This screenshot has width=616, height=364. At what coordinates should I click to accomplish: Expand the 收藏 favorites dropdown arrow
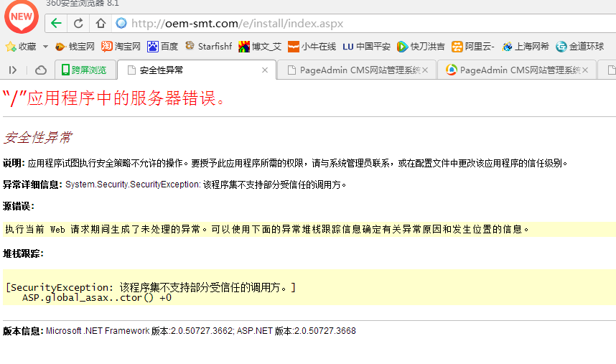tap(45, 47)
